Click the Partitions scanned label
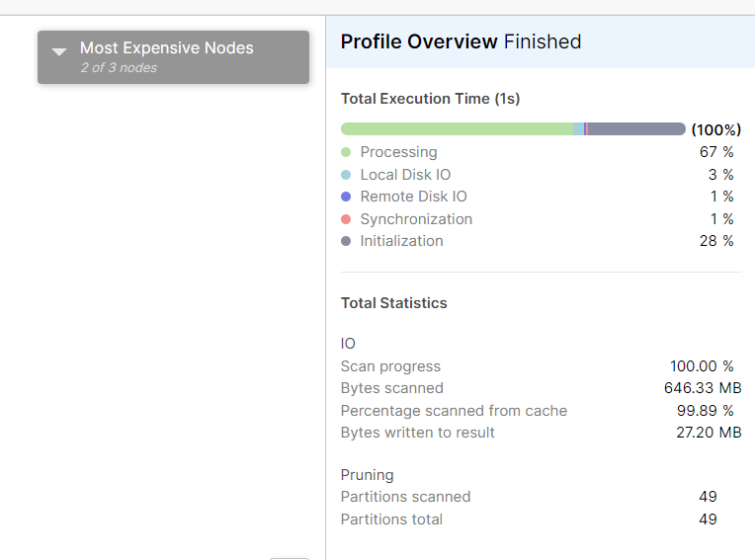This screenshot has height=560, width=755. [405, 497]
